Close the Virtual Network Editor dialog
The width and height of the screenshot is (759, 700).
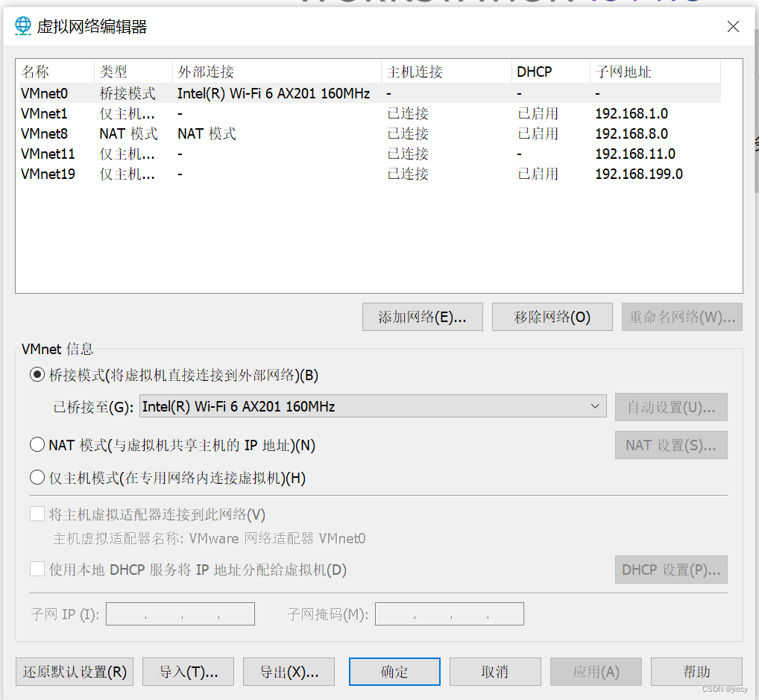pyautogui.click(x=733, y=26)
